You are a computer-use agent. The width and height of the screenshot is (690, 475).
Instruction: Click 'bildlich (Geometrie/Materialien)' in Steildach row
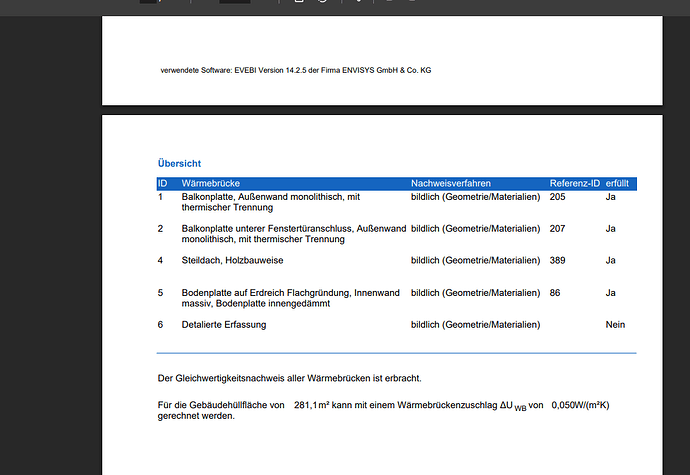click(x=475, y=260)
